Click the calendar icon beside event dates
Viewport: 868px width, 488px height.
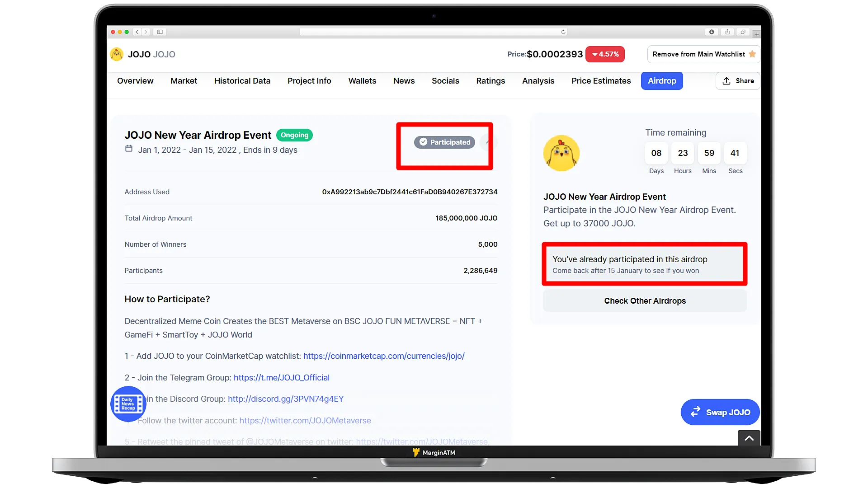(x=129, y=149)
